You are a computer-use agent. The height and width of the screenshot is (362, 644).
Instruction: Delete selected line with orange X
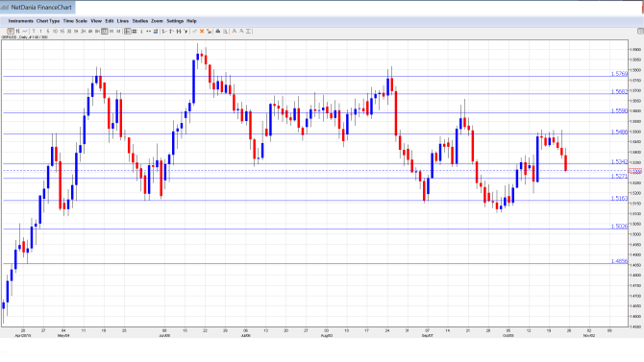pos(202,31)
